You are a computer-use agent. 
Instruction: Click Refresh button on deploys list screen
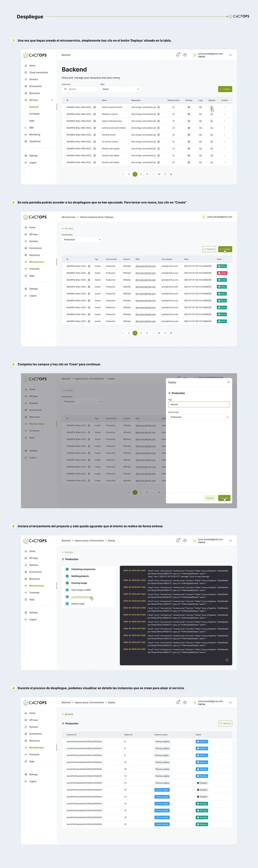coord(209,249)
